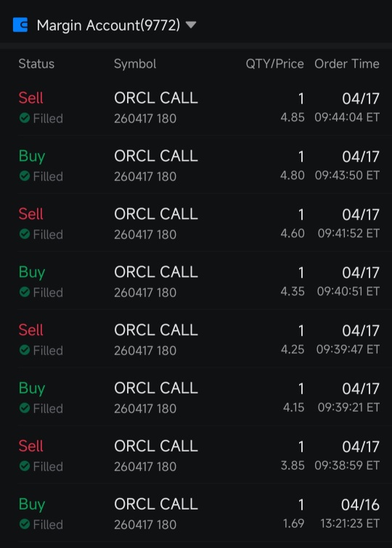Select ORCL CALL order sold at 3.85

[199, 455]
